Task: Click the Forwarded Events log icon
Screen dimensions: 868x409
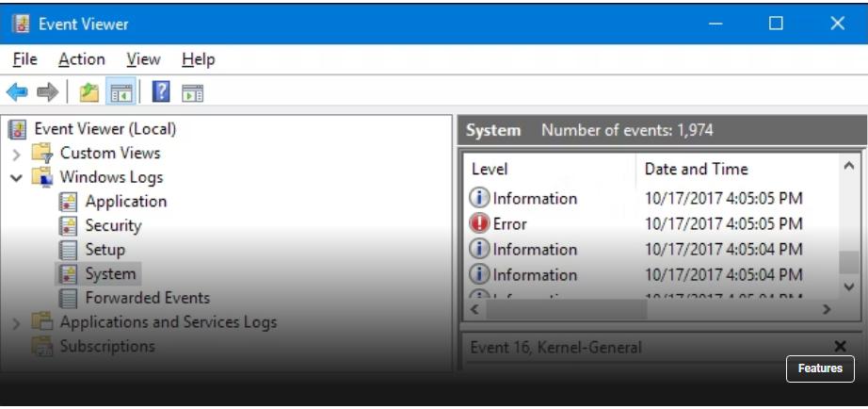Action: click(x=68, y=298)
